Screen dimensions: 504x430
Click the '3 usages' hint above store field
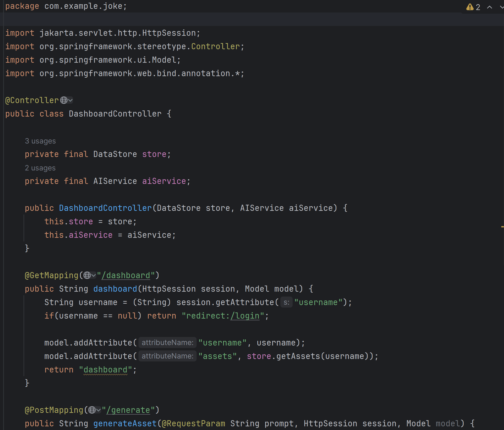click(40, 141)
